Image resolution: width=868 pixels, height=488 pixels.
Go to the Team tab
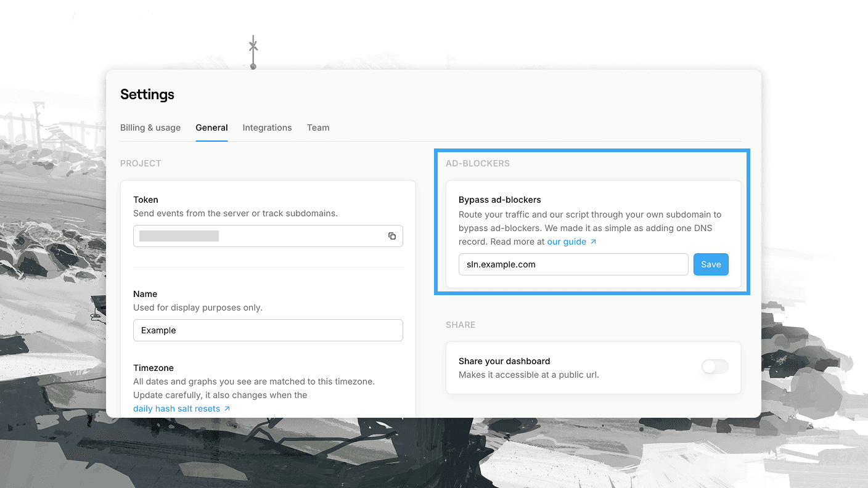click(x=318, y=128)
